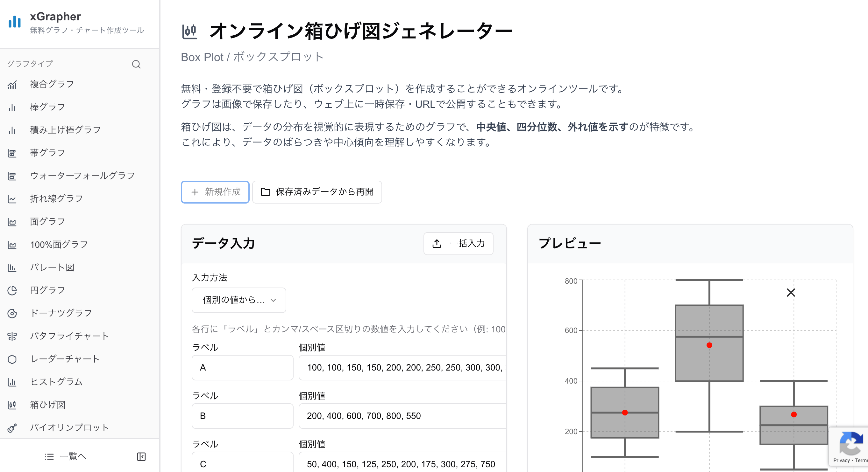Open the ドーナツグラフ icon
868x472 pixels.
coord(12,313)
